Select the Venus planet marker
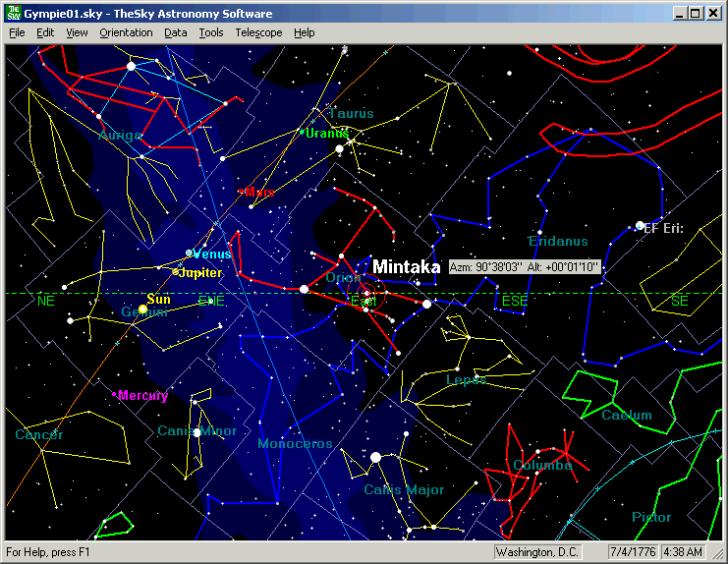 190,254
